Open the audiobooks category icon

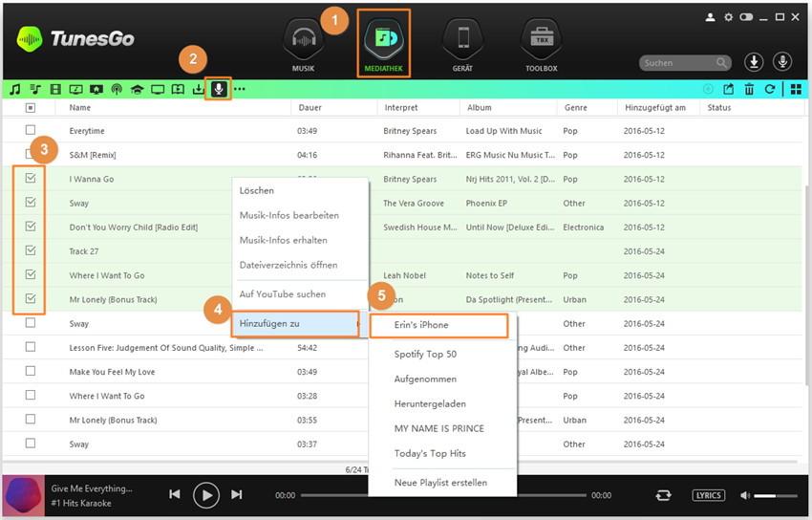(178, 89)
